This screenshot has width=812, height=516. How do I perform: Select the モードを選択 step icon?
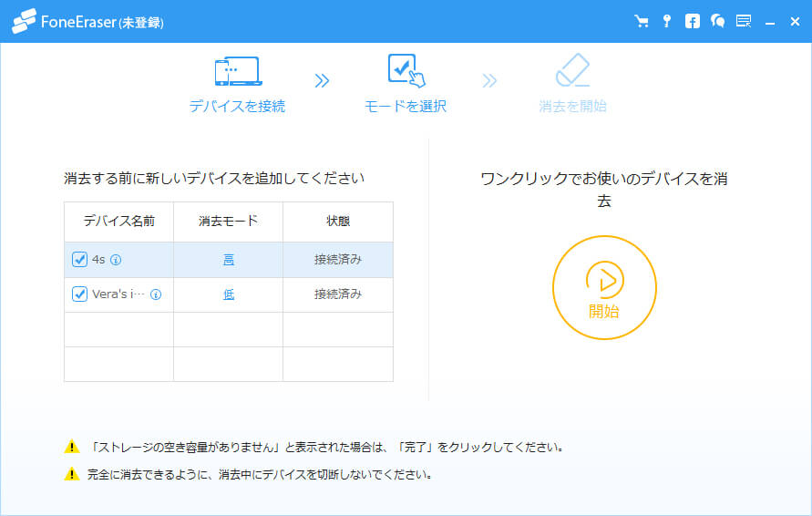406,70
